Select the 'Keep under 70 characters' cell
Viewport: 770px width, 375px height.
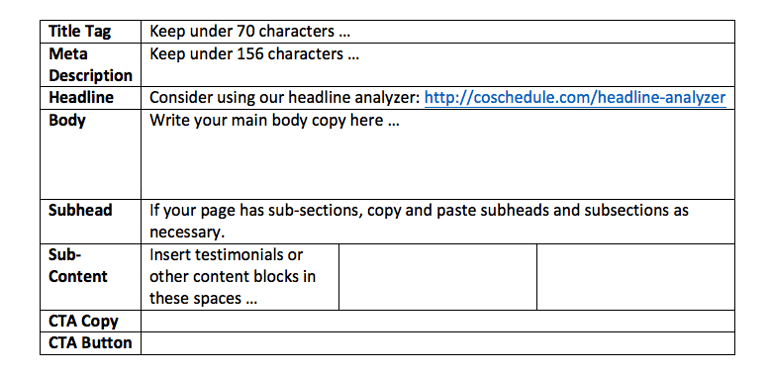pyautogui.click(x=438, y=32)
